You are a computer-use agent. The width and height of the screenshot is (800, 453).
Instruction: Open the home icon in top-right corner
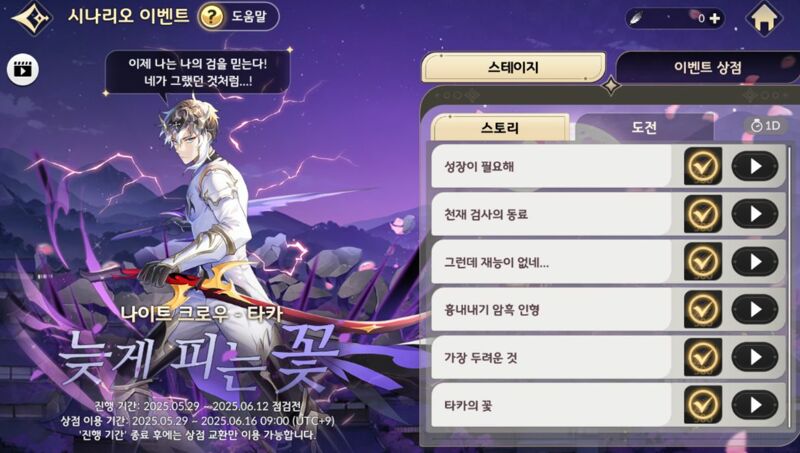764,19
